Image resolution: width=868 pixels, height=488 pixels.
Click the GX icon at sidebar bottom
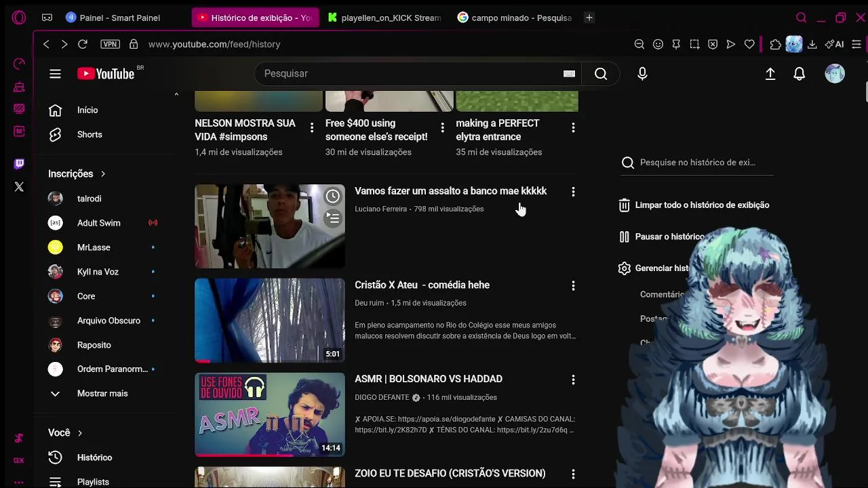[x=19, y=460]
